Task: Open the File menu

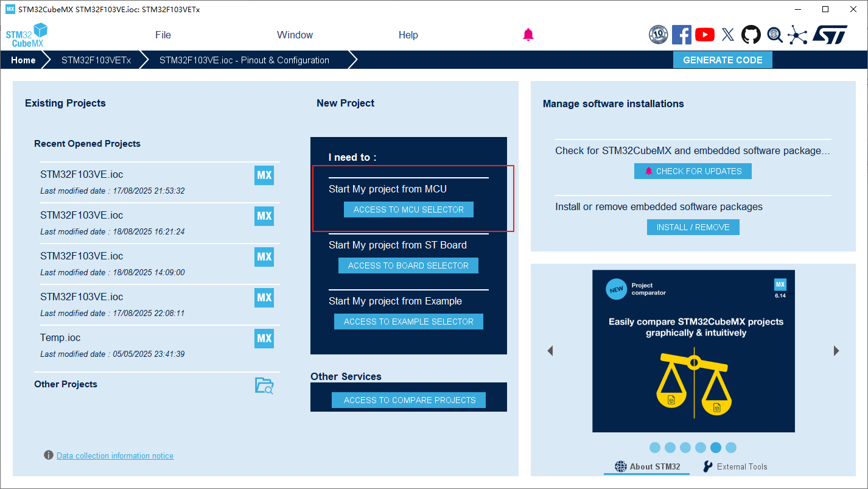Action: click(x=163, y=35)
